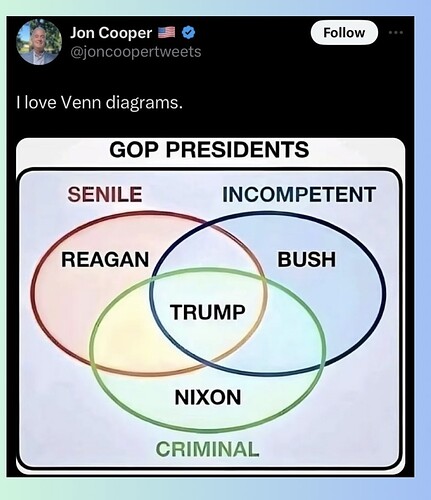Click the TRUMP name at the center
Viewport: 431px width, 500px height.
207,312
